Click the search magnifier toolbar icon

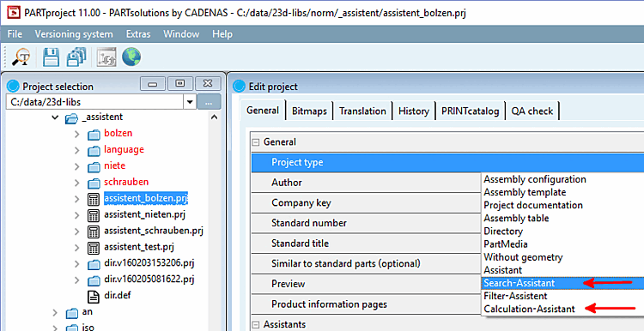coord(21,57)
